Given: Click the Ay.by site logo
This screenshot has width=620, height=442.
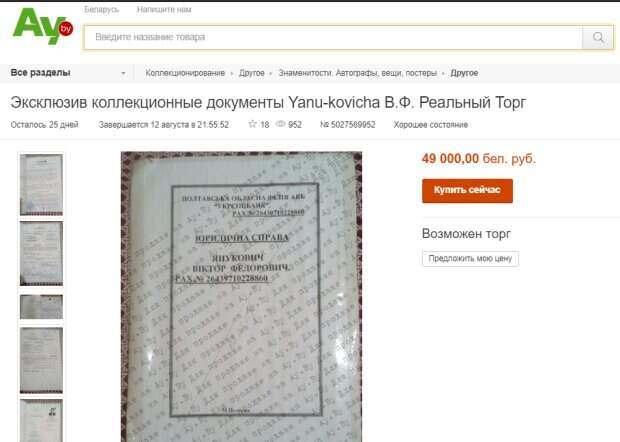Looking at the screenshot, I should coord(43,26).
